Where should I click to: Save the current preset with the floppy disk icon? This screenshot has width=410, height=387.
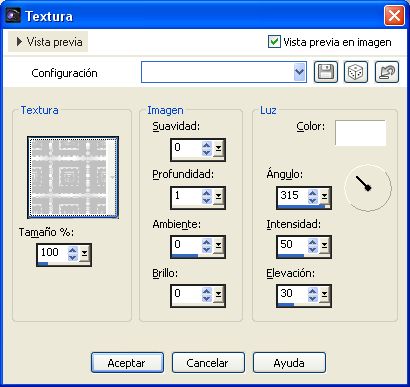(326, 72)
